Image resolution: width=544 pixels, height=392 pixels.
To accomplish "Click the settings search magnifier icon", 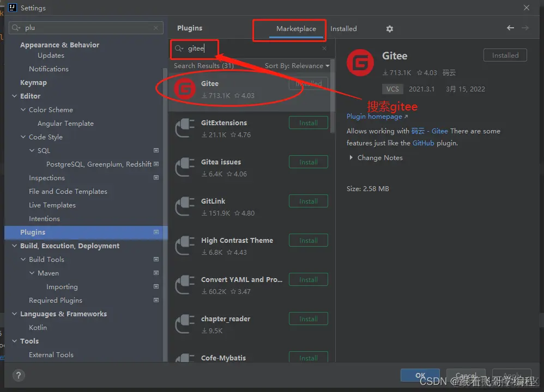I will [x=16, y=28].
